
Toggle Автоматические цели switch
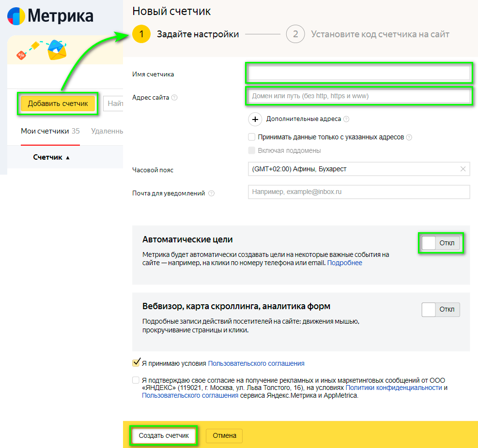[x=441, y=243]
